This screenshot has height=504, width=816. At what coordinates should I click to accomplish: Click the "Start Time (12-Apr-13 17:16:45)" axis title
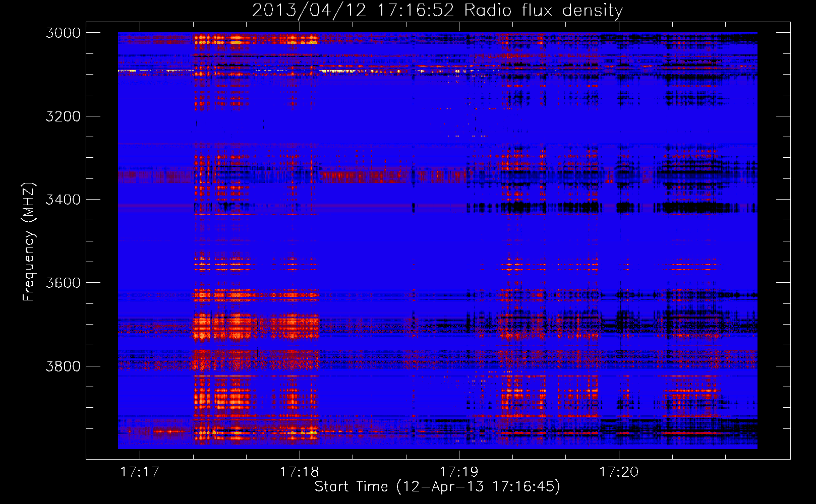(x=437, y=487)
